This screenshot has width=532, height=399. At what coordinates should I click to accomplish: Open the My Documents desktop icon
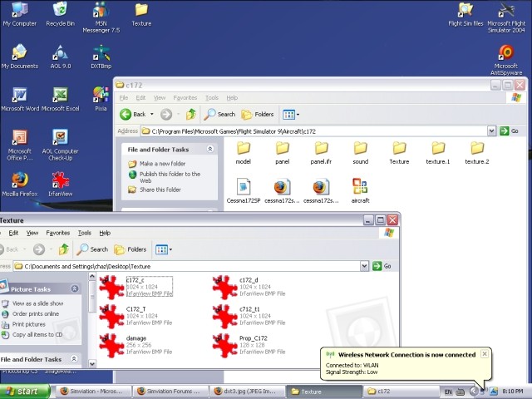(x=20, y=57)
